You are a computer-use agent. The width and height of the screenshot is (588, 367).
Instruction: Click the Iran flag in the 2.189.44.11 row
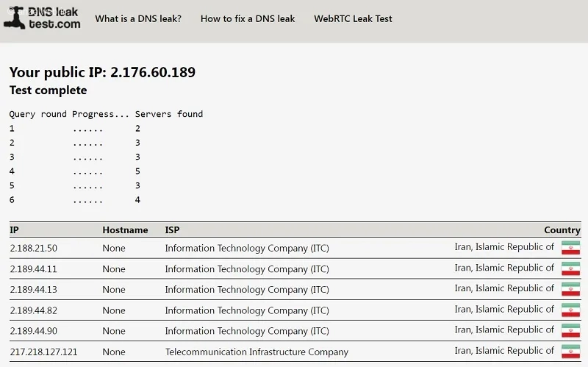point(571,268)
